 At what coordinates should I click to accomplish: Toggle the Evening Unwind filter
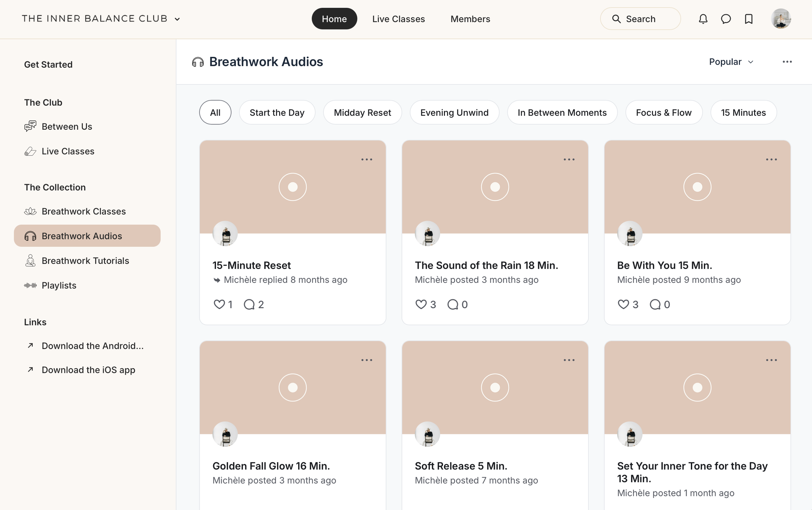454,112
